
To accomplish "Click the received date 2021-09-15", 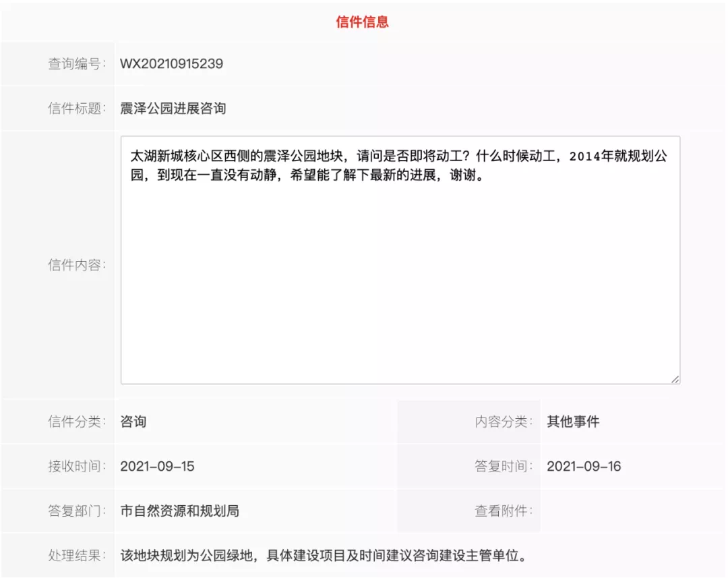I will [157, 466].
